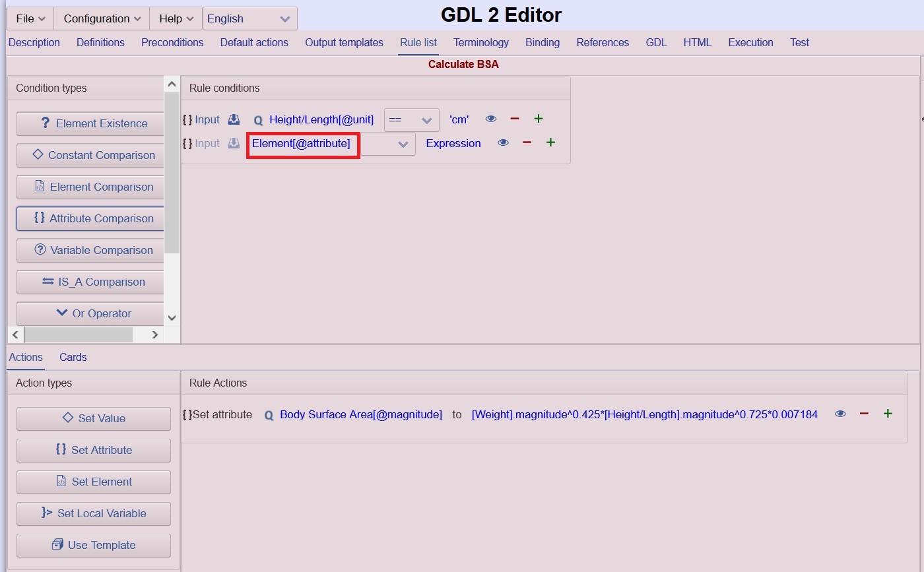
Task: Toggle eye icon on Height/Length condition
Action: tap(491, 119)
